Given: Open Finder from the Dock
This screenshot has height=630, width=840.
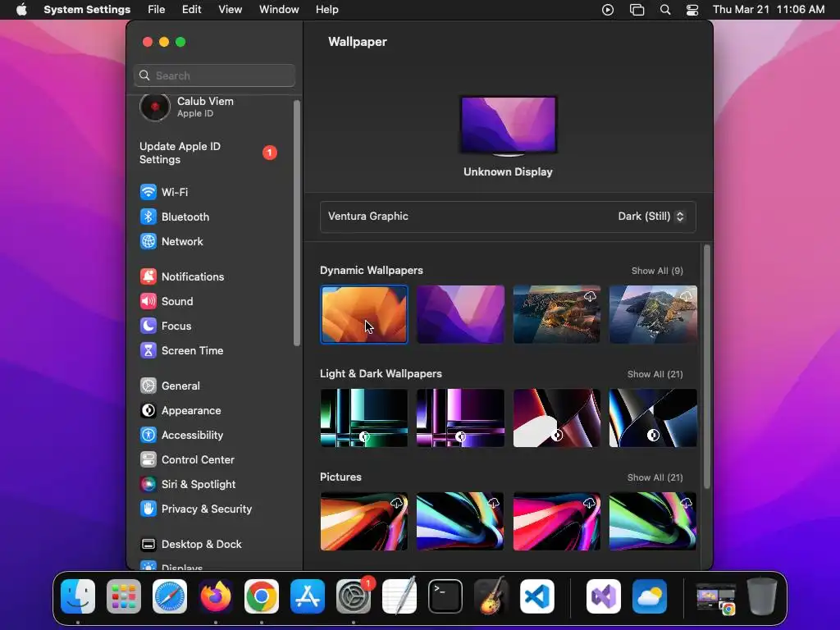Looking at the screenshot, I should [78, 596].
